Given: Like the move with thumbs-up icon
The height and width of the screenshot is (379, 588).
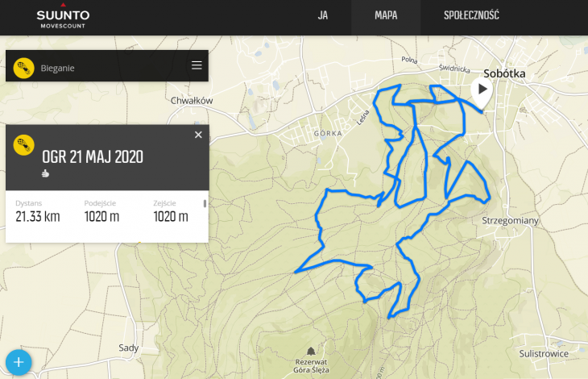Looking at the screenshot, I should coord(45,173).
